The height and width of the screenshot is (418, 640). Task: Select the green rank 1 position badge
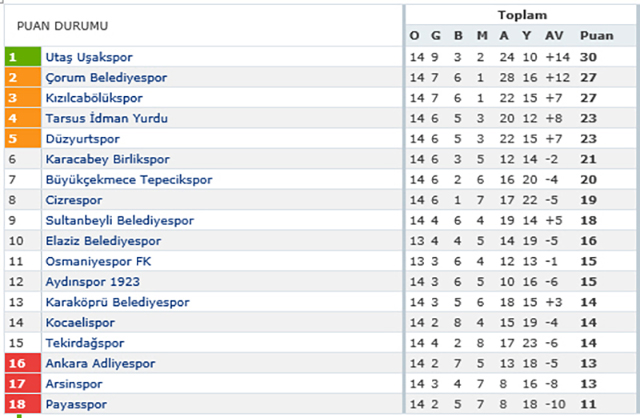(23, 57)
